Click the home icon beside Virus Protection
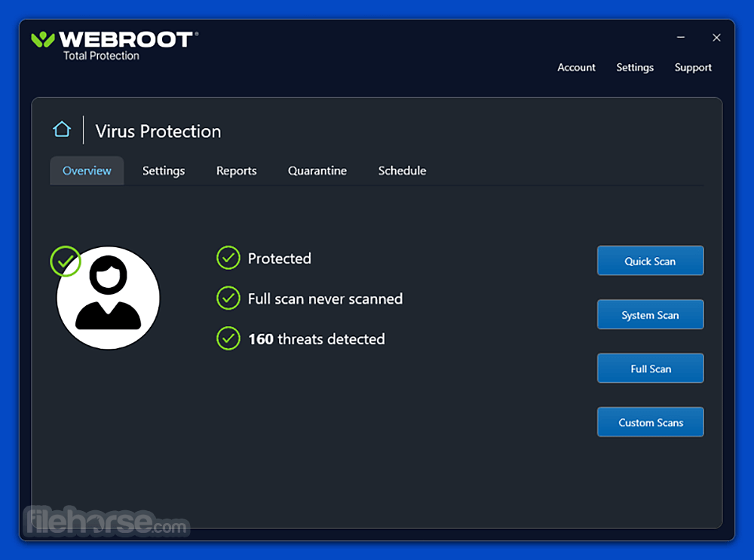 [62, 130]
